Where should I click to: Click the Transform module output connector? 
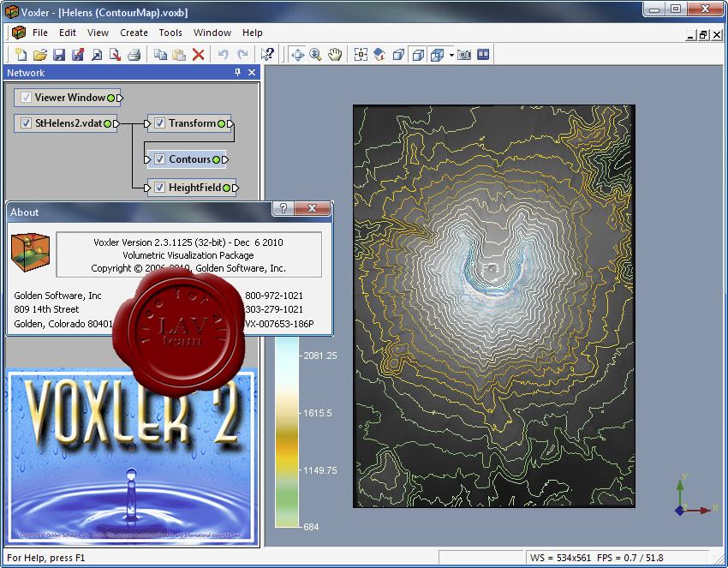point(230,123)
